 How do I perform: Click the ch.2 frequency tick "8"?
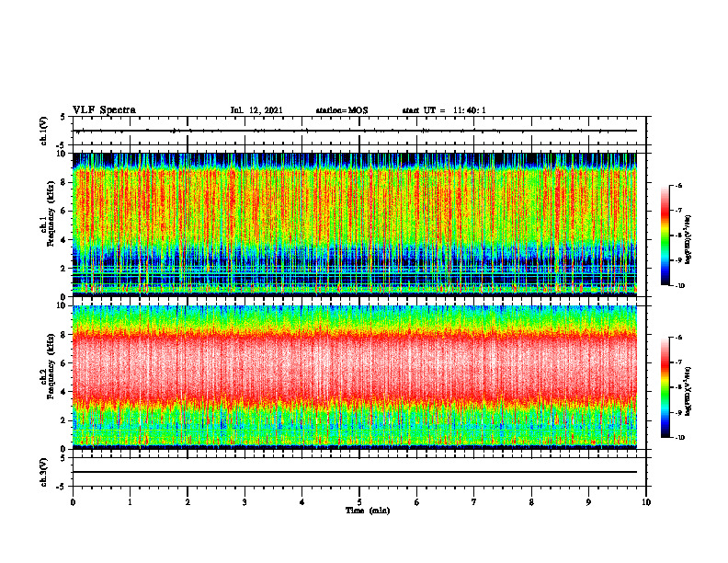click(x=63, y=335)
